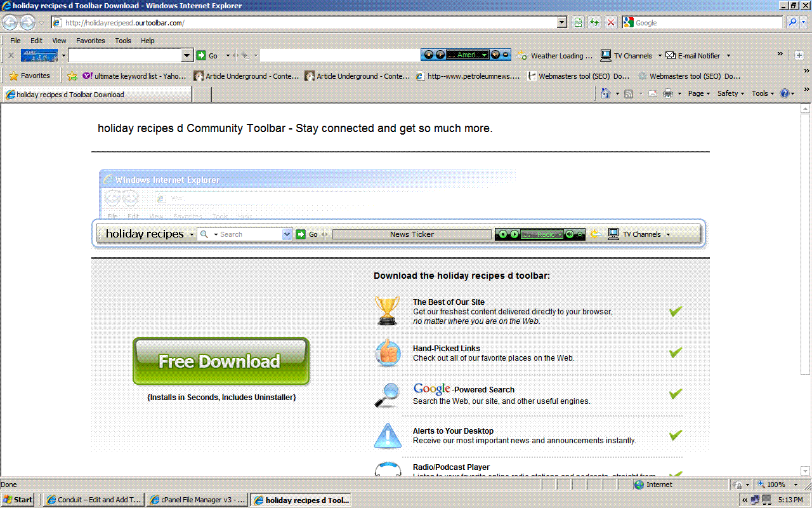Click the browser Back arrow button
The height and width of the screenshot is (508, 812).
point(10,23)
